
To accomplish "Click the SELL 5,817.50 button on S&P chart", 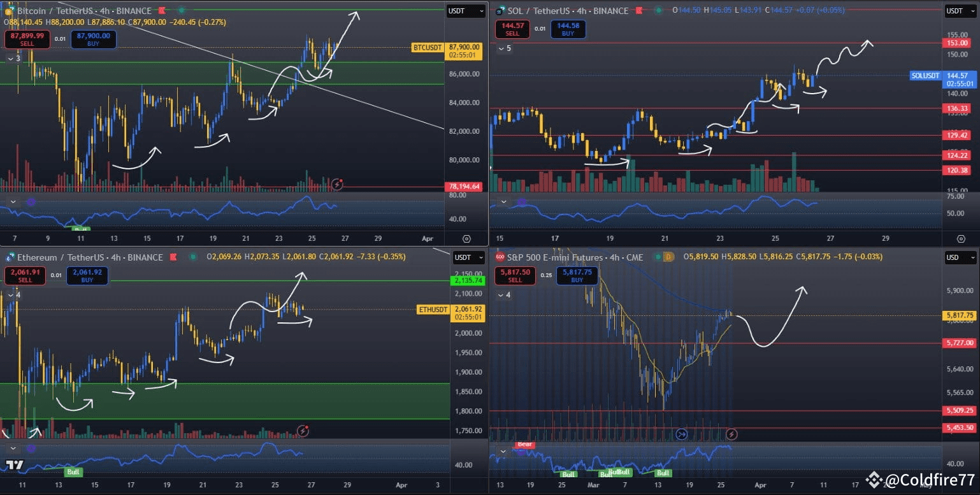I will (x=515, y=276).
